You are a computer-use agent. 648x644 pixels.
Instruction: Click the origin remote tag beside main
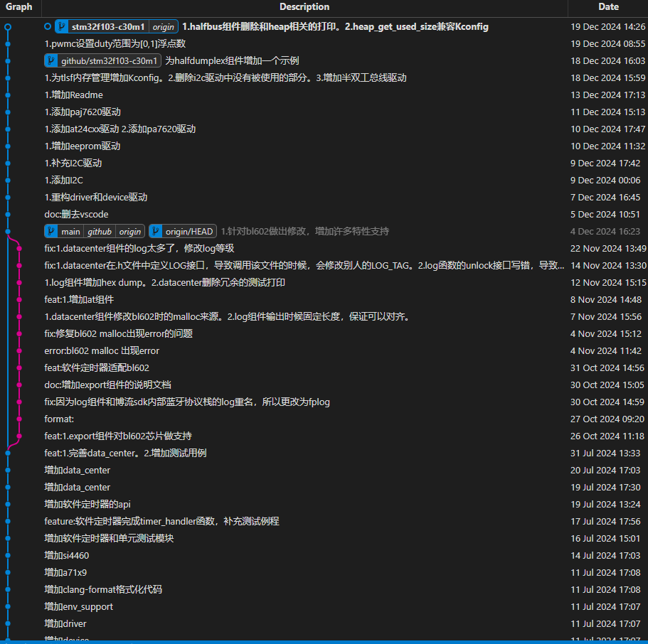click(x=130, y=231)
